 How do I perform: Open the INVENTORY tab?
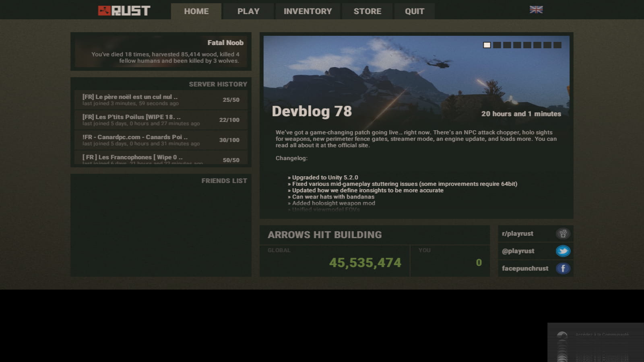tap(308, 11)
